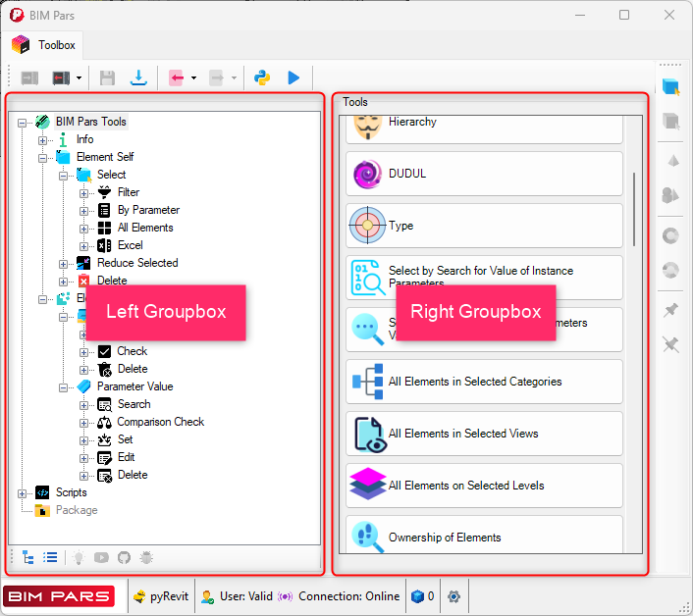The width and height of the screenshot is (693, 616).
Task: Click the blue download arrow toolbar icon
Action: tap(139, 77)
